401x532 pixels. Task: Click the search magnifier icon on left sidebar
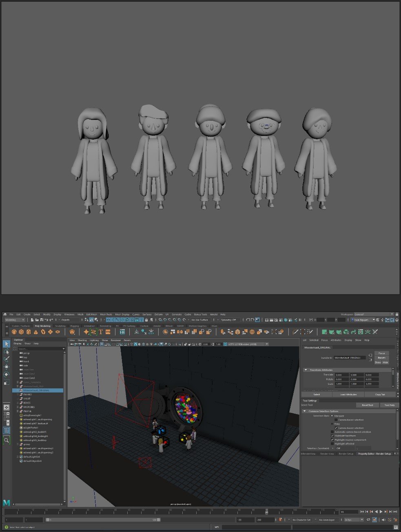[7, 440]
